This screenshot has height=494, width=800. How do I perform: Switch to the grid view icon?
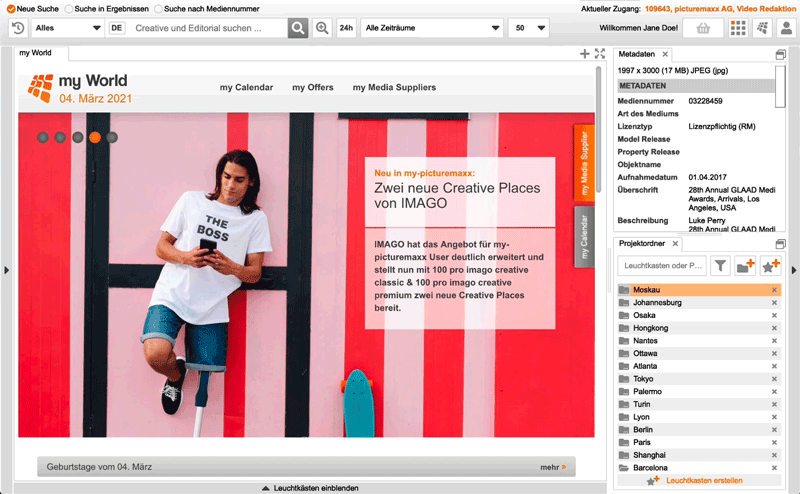tap(738, 28)
